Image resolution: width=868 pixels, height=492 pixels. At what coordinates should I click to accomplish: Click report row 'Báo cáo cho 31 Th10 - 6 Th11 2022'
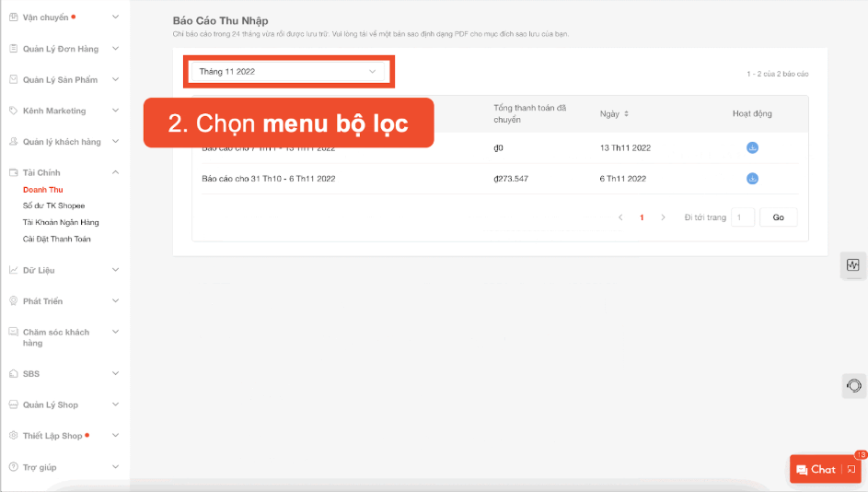coord(500,179)
